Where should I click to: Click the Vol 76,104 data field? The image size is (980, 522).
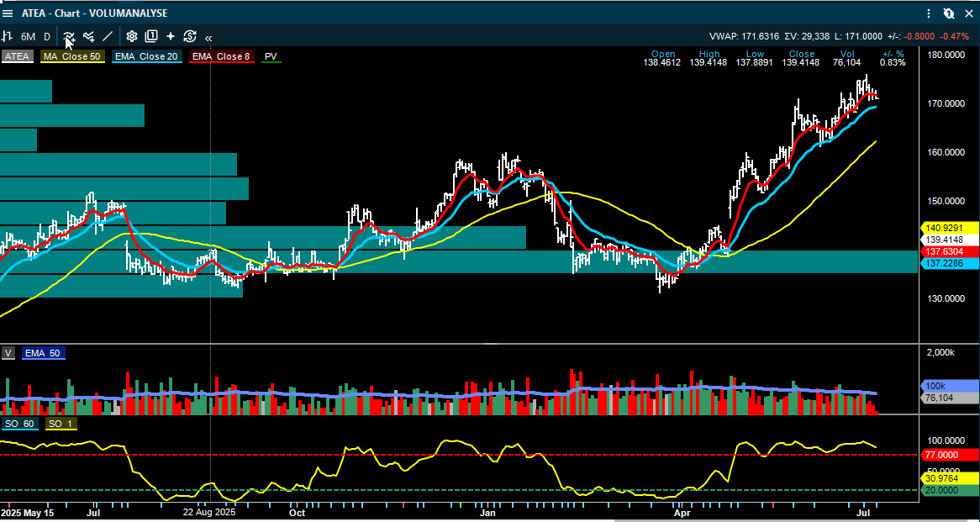tap(847, 59)
